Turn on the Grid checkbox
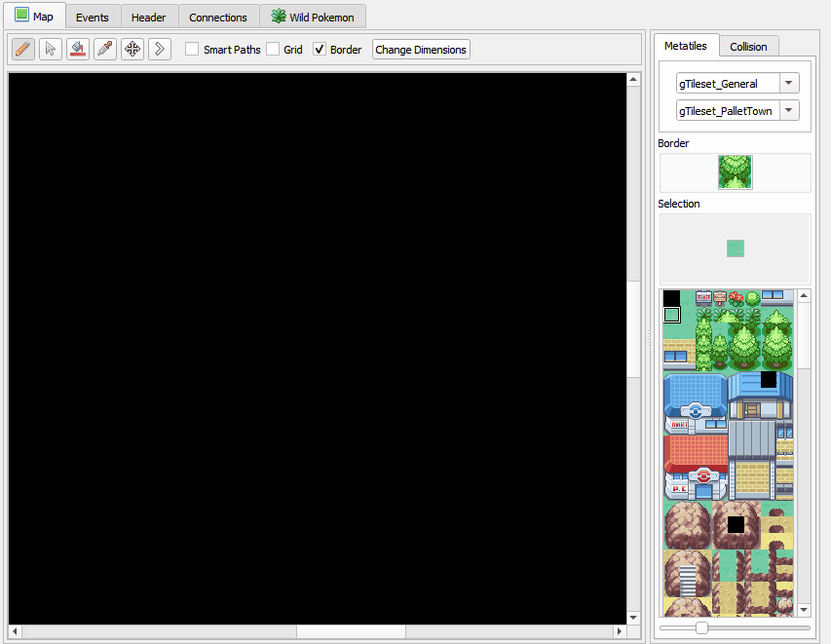831x644 pixels. click(273, 49)
